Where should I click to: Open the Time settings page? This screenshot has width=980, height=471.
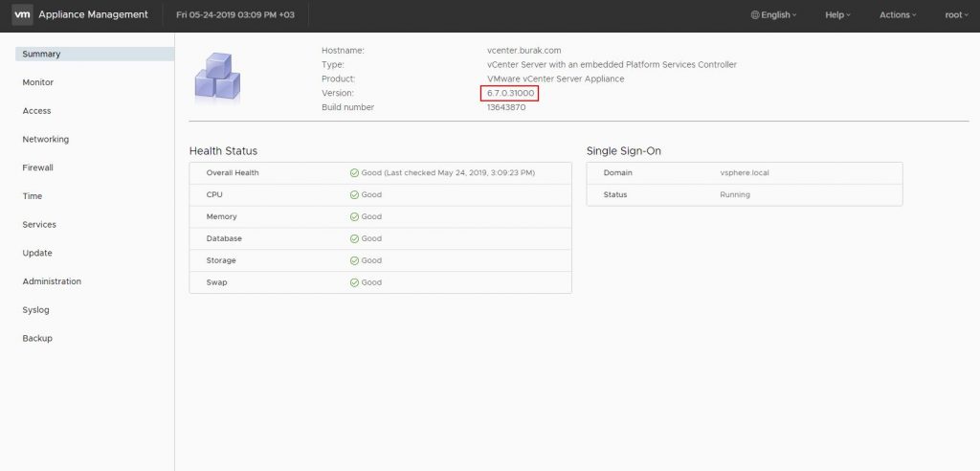33,196
